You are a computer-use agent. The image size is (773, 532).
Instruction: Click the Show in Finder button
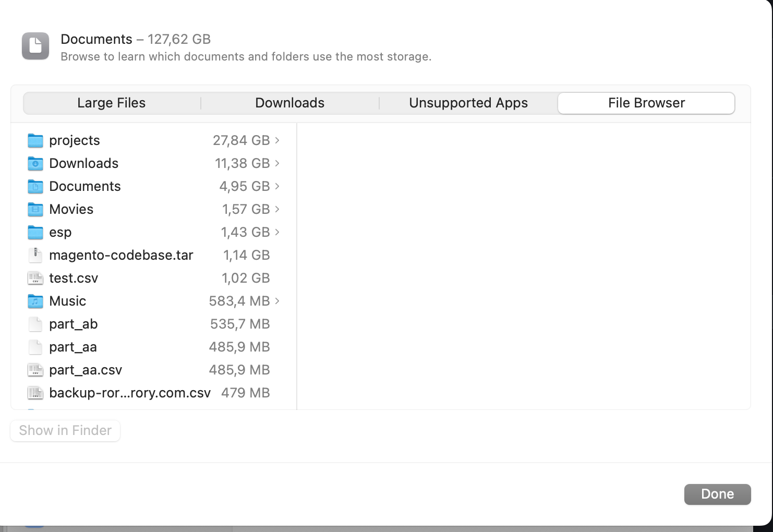(x=65, y=431)
